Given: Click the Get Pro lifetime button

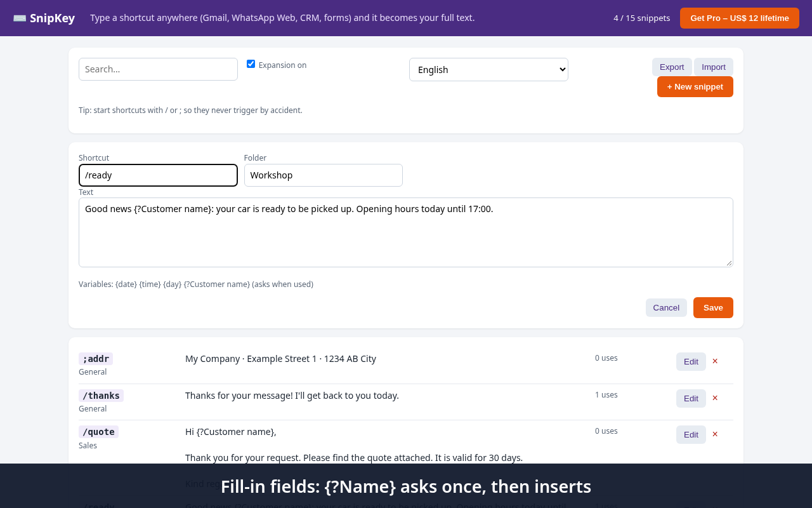Looking at the screenshot, I should tap(740, 18).
